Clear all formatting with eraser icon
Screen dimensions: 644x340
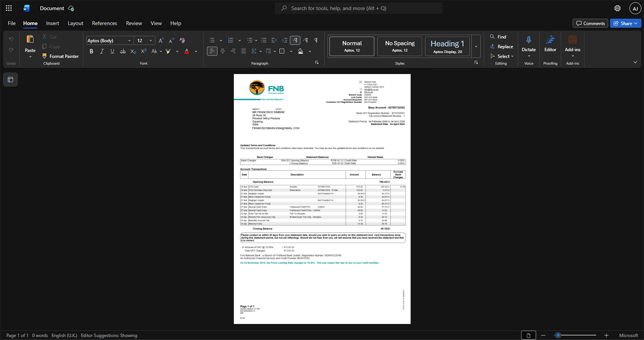click(182, 41)
